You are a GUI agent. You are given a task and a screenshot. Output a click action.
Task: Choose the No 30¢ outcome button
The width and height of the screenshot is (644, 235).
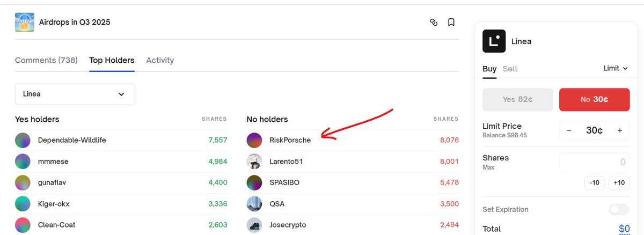[595, 100]
